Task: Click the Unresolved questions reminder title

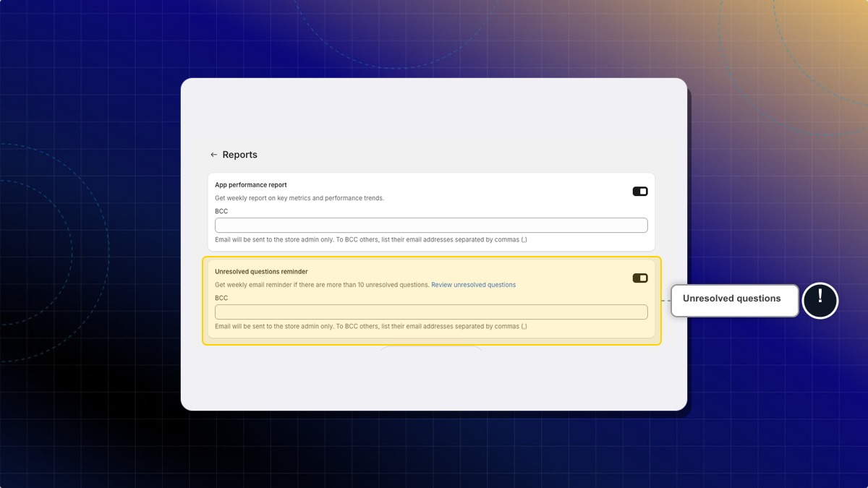Action: pos(261,272)
